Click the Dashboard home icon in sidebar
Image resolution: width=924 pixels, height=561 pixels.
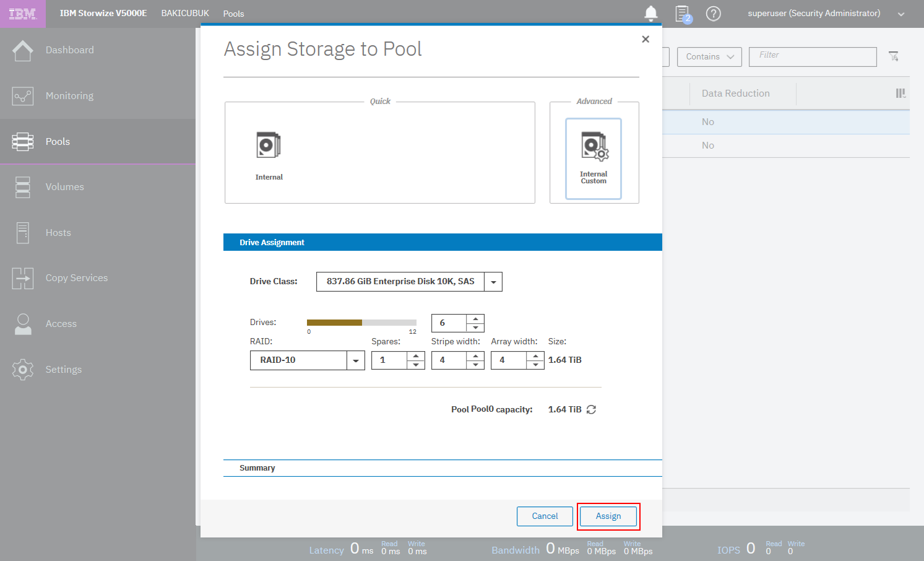click(x=23, y=50)
